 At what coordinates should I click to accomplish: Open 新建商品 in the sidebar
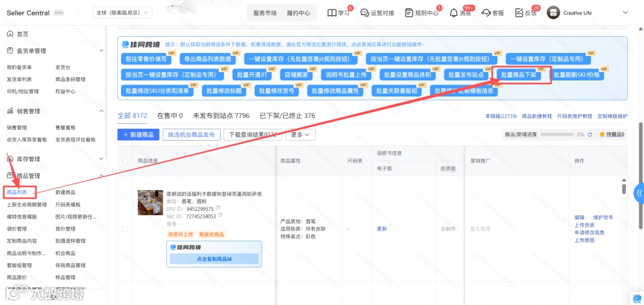[x=66, y=192]
